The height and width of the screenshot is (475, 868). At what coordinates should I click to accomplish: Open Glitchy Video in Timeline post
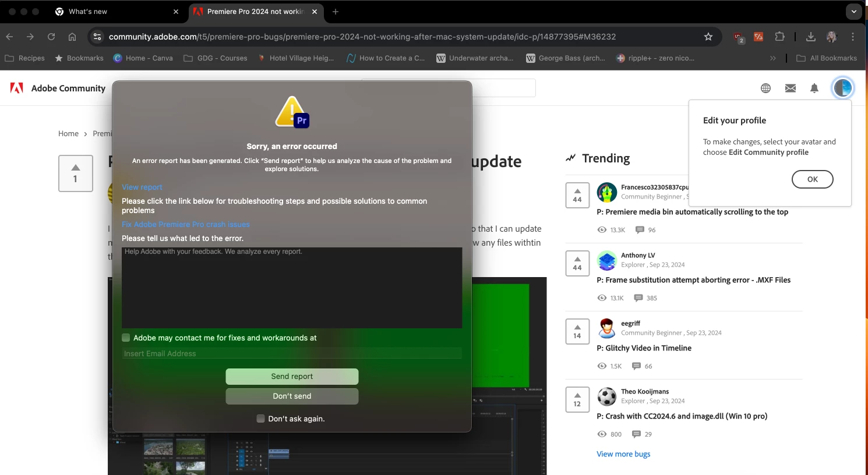[x=644, y=348]
